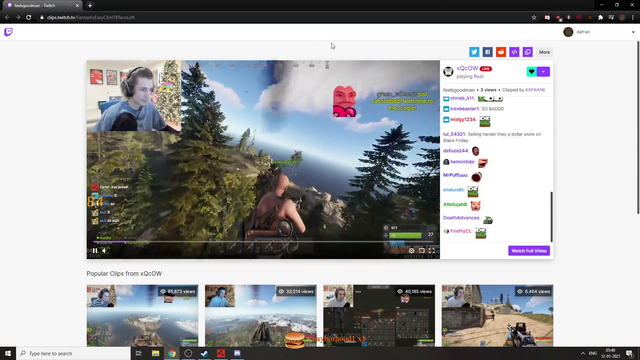The width and height of the screenshot is (640, 360).
Task: Click the FireFlyCL username in chat
Action: [461, 231]
